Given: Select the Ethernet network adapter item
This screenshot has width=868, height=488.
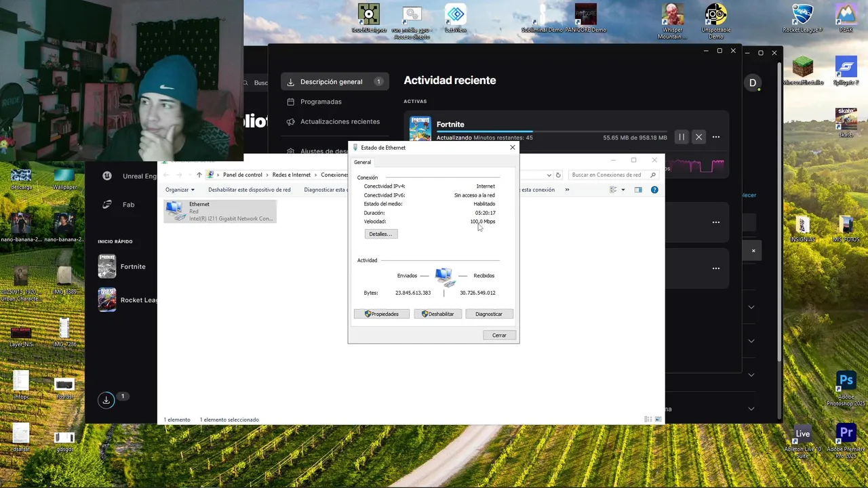Looking at the screenshot, I should 220,211.
